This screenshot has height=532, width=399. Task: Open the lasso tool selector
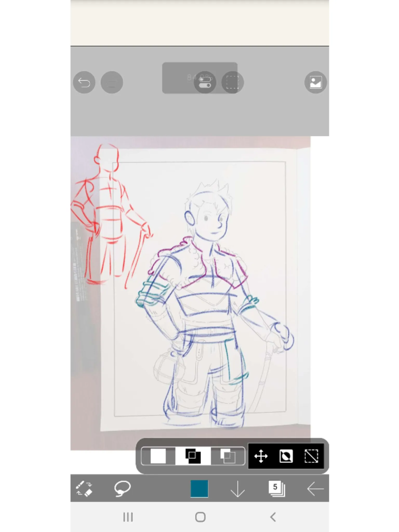click(x=122, y=489)
